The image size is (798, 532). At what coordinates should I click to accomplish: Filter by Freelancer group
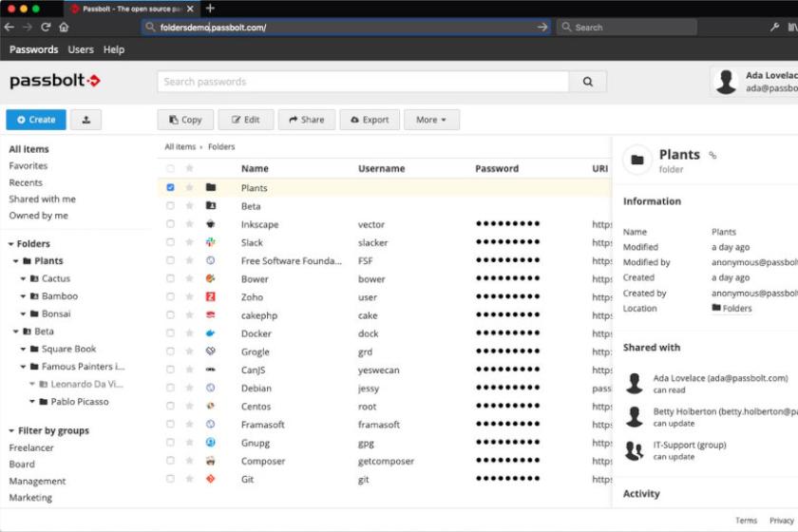[x=31, y=448]
